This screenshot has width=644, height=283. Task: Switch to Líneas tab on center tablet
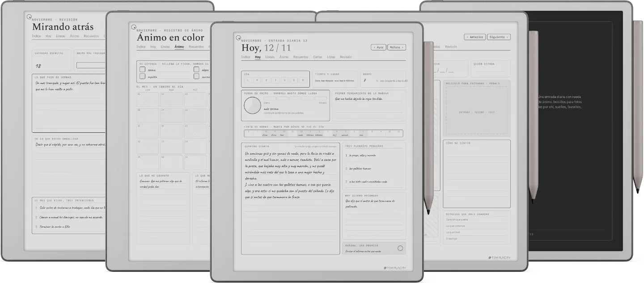pos(270,57)
